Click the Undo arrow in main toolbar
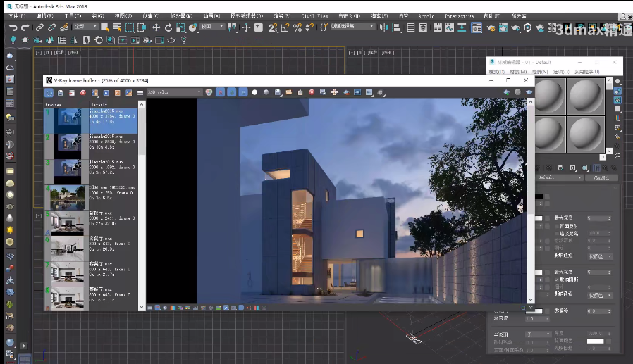Viewport: 633px width, 364px height. [x=13, y=27]
